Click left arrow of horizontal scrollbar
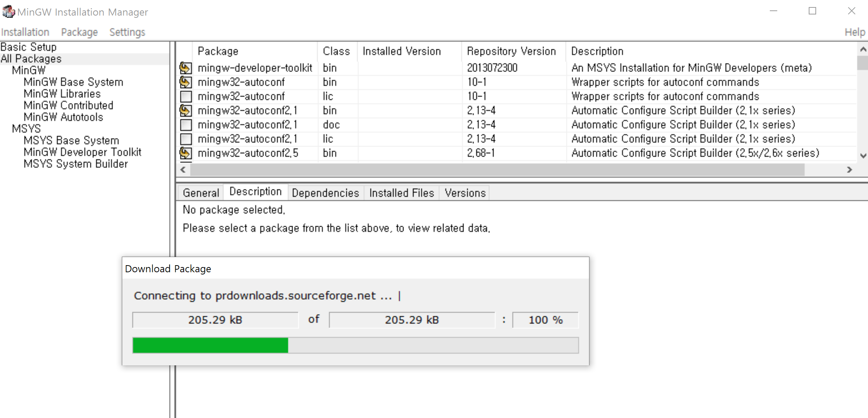This screenshot has width=868, height=418. click(x=183, y=170)
